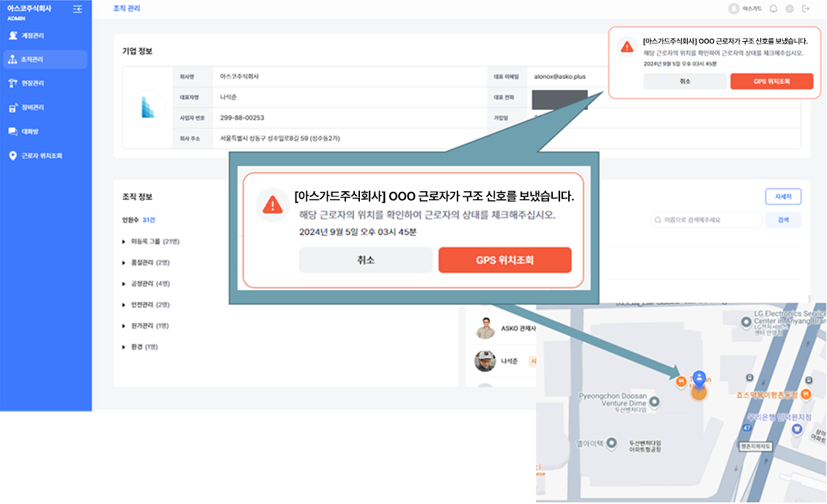Open 계정관리 in the sidebar
Image resolution: width=827 pixels, height=504 pixels.
(33, 35)
